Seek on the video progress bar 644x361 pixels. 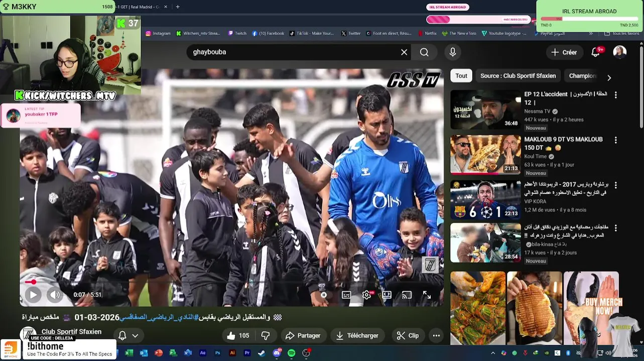tap(231, 282)
